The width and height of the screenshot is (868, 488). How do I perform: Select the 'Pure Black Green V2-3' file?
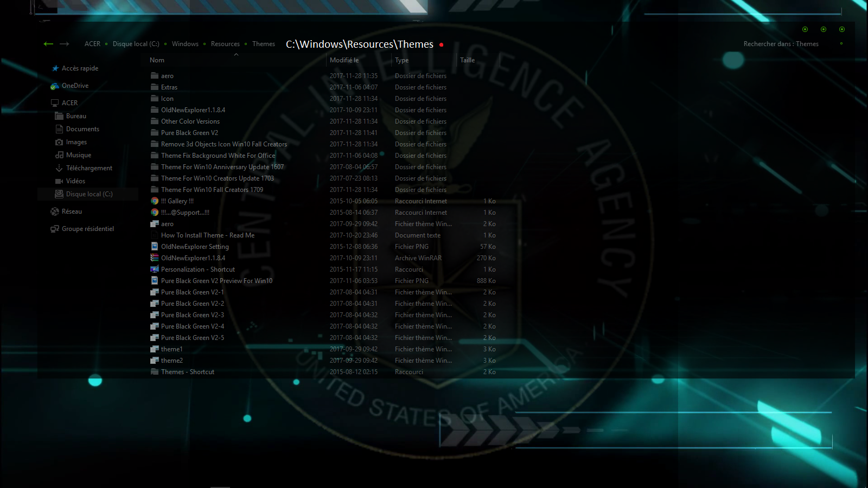[x=193, y=315]
